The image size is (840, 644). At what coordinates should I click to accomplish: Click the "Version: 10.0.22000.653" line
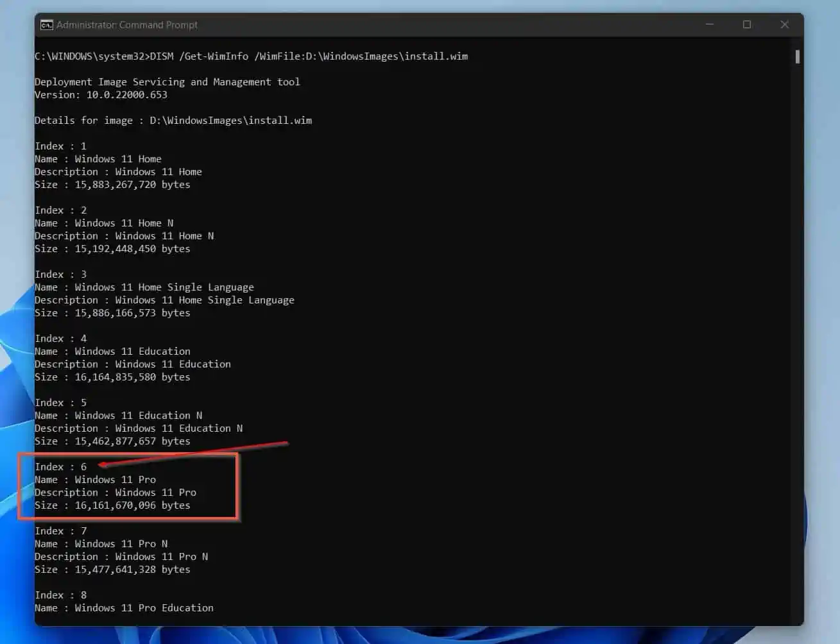pyautogui.click(x=101, y=95)
